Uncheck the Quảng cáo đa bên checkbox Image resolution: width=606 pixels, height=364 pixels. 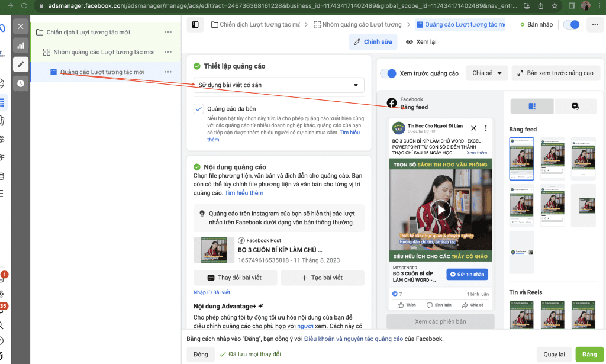pos(199,109)
